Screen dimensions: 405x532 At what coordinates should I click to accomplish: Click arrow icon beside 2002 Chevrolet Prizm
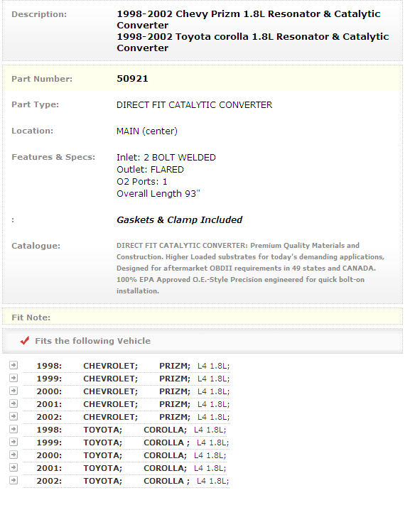(13, 416)
